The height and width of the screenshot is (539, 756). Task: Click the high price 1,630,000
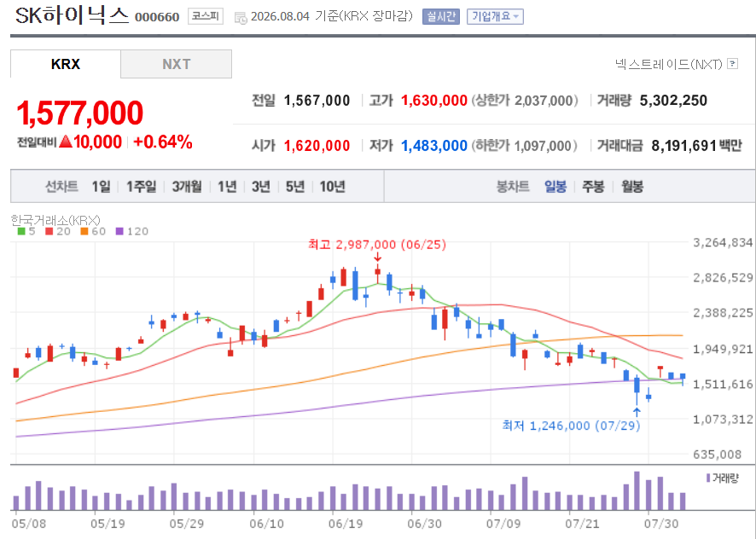pos(434,101)
